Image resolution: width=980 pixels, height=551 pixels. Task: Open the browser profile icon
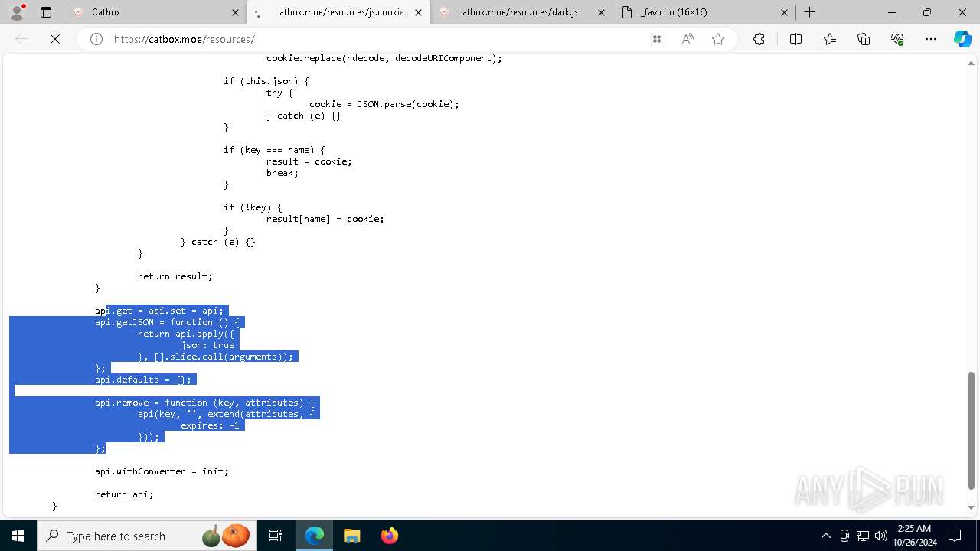17,12
